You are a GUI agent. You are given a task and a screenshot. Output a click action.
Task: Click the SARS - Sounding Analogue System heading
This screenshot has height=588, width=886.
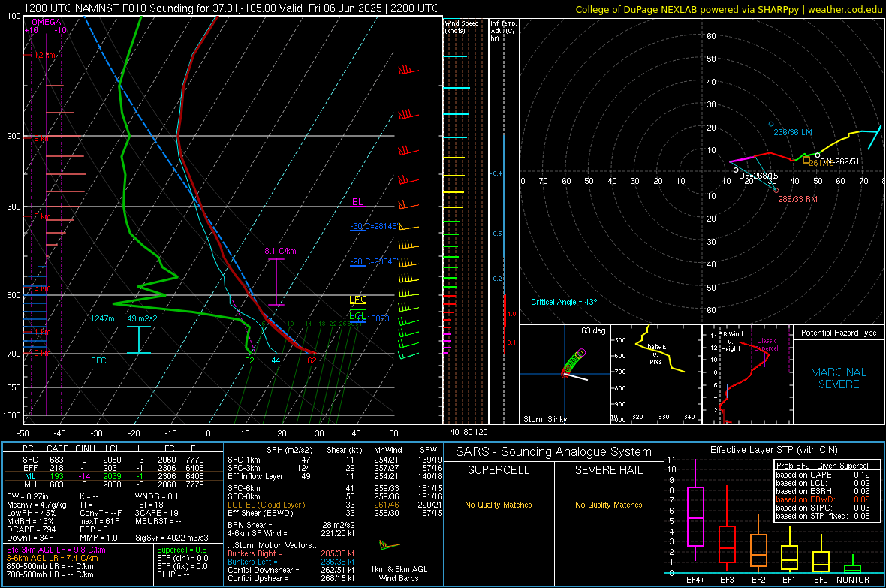[x=554, y=452]
